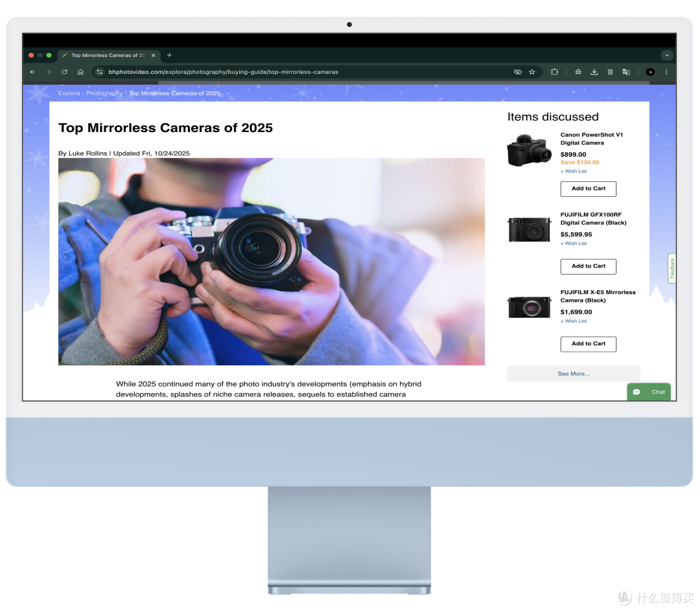Open the FUJIFILM X-E5 camera thumbnail

[x=529, y=307]
